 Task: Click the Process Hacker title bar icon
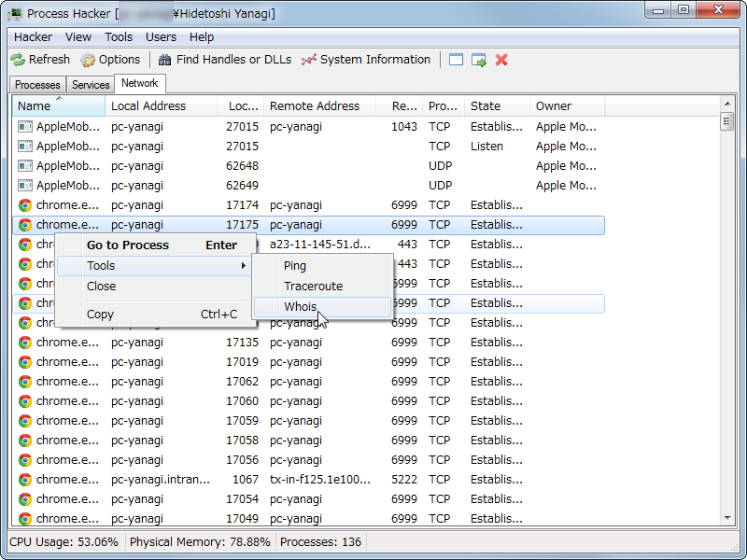[15, 14]
